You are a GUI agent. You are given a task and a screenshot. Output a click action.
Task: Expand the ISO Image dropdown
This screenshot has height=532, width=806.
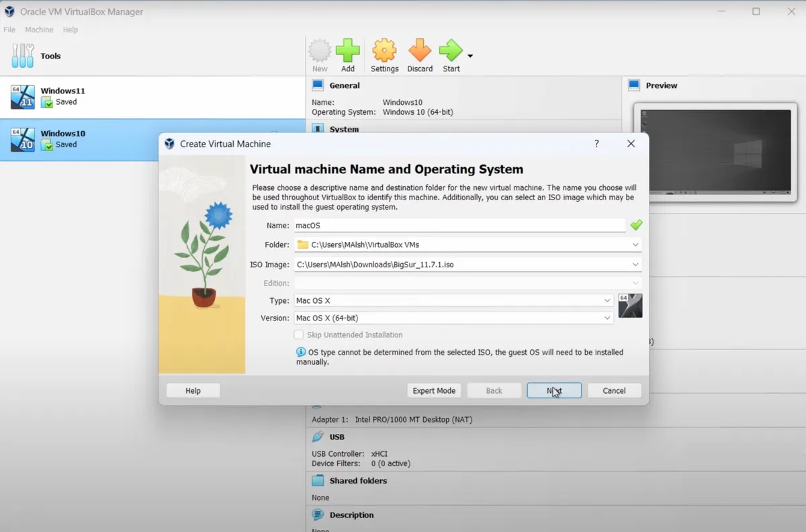point(635,265)
